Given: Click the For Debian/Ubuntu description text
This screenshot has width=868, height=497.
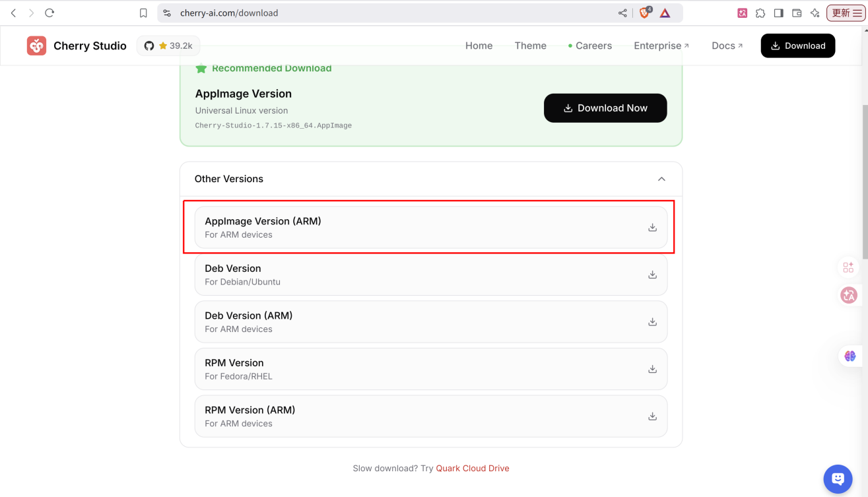Looking at the screenshot, I should point(242,282).
